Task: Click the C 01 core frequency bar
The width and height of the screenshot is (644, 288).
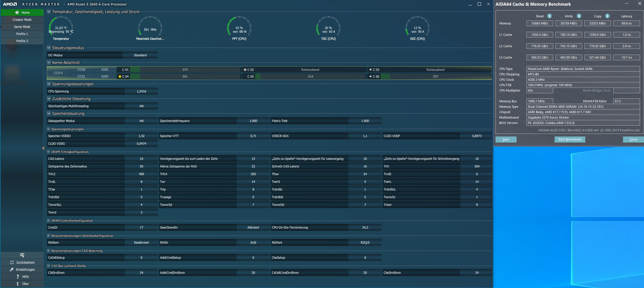Action: click(185, 70)
